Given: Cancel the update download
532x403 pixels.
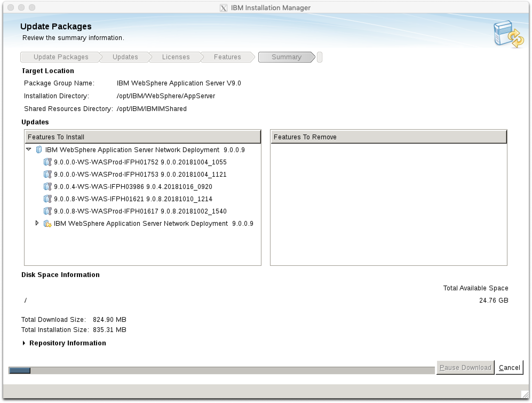Looking at the screenshot, I should click(x=509, y=368).
